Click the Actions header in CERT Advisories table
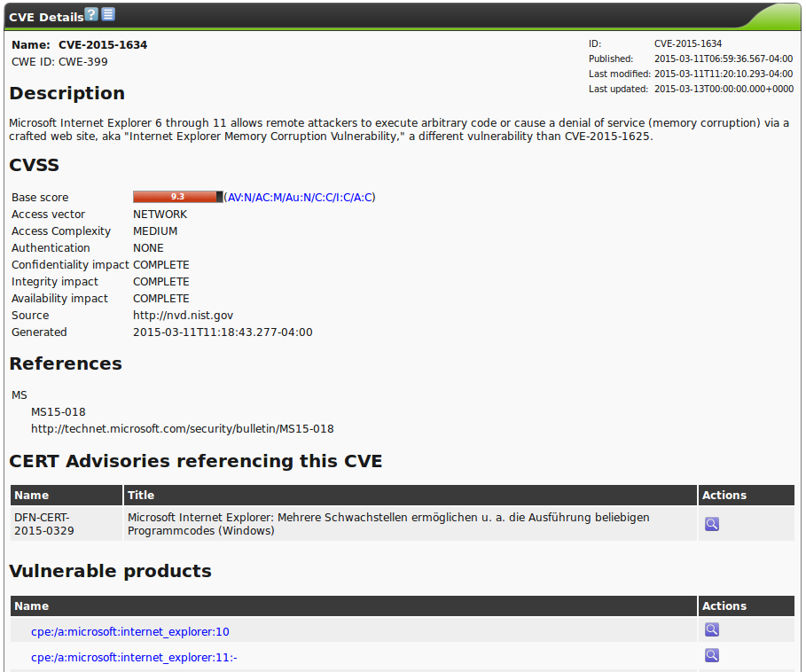Screen dimensions: 806x672 click(x=747, y=496)
